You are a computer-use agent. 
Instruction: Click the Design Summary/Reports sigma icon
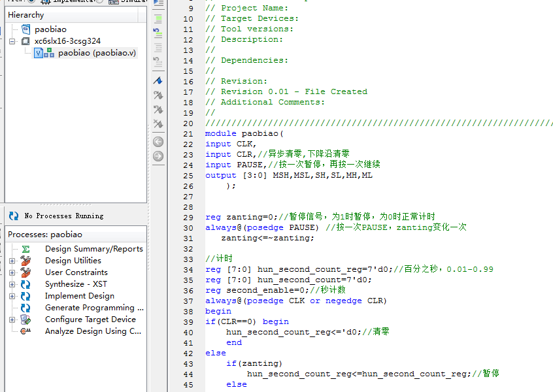pyautogui.click(x=25, y=249)
